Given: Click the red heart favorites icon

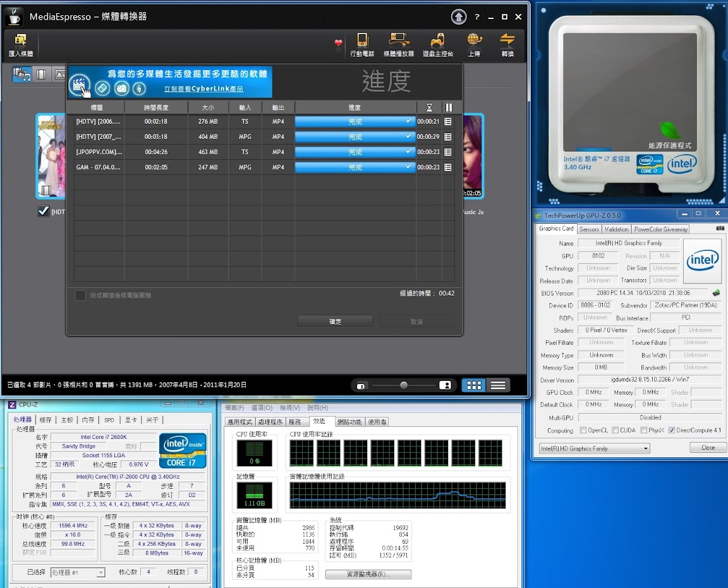Looking at the screenshot, I should (x=339, y=43).
